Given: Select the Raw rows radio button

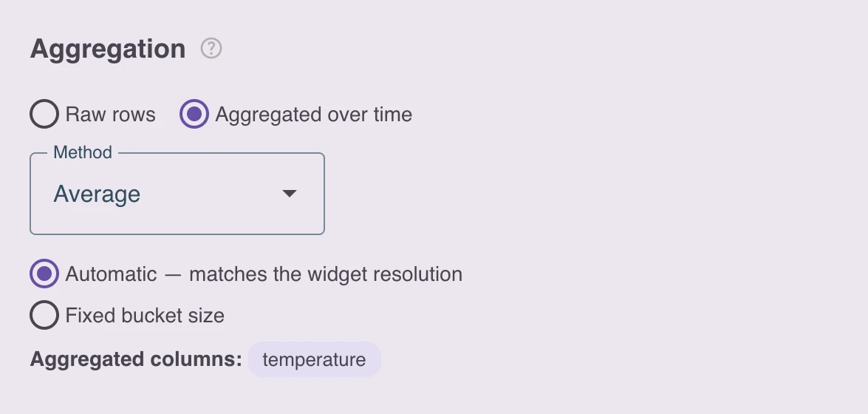Looking at the screenshot, I should click(x=44, y=114).
